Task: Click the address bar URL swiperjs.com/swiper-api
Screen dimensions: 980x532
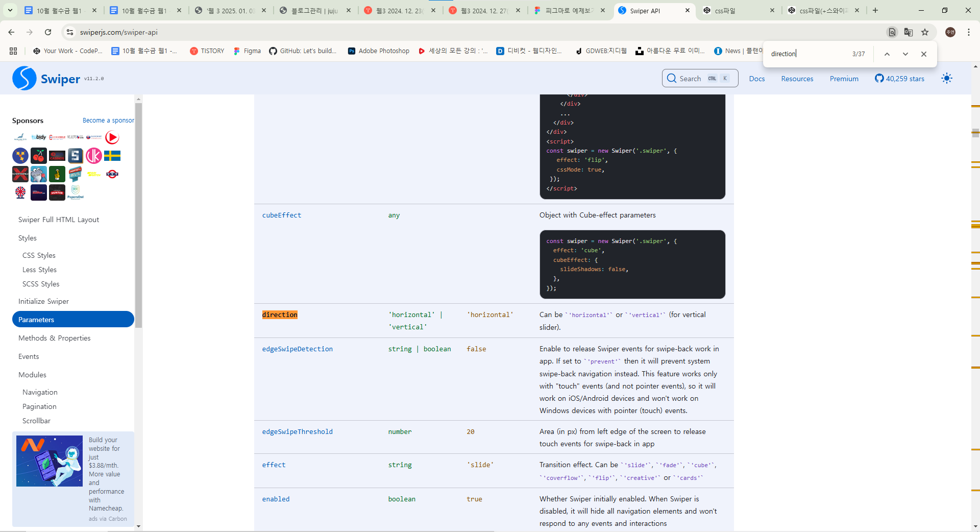Action: (x=119, y=32)
